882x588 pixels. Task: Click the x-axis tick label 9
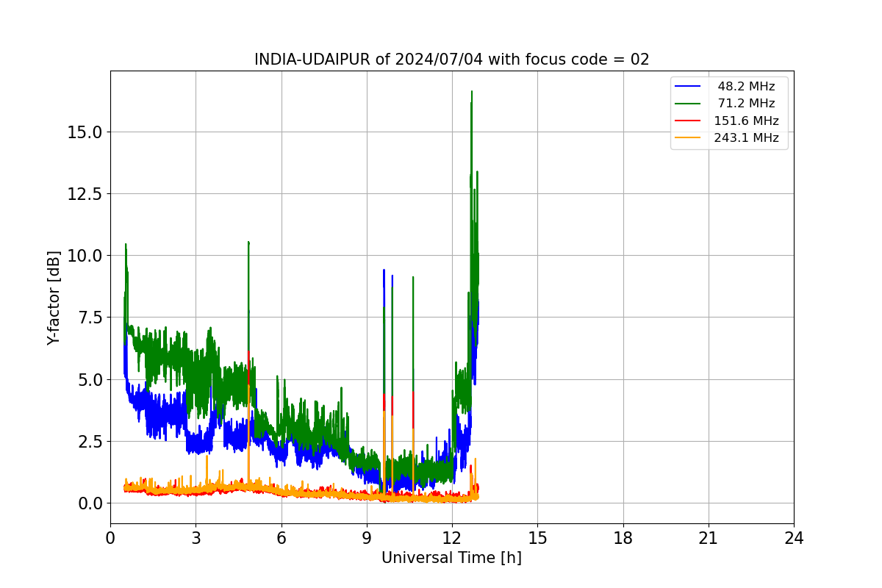click(x=367, y=539)
